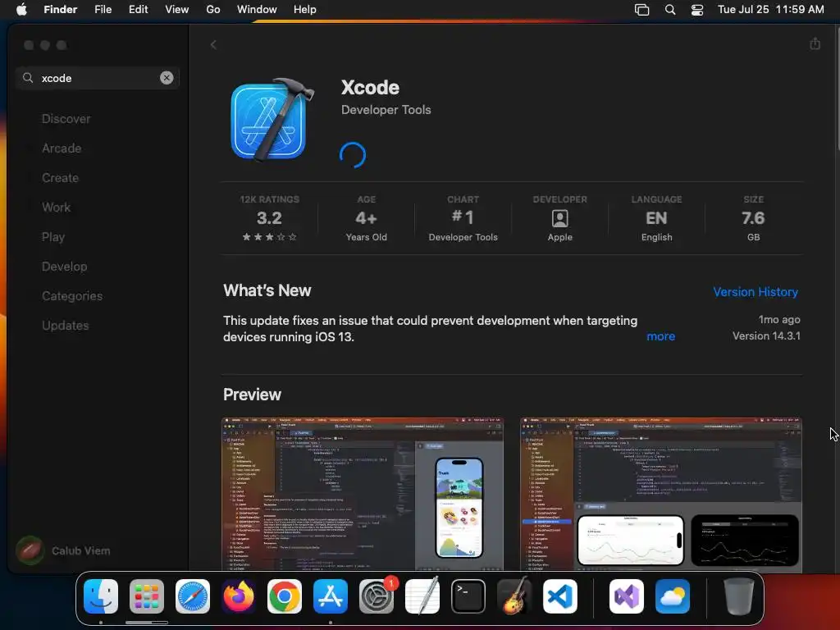This screenshot has height=630, width=840.
Task: Open the Finder menu
Action: pyautogui.click(x=61, y=9)
